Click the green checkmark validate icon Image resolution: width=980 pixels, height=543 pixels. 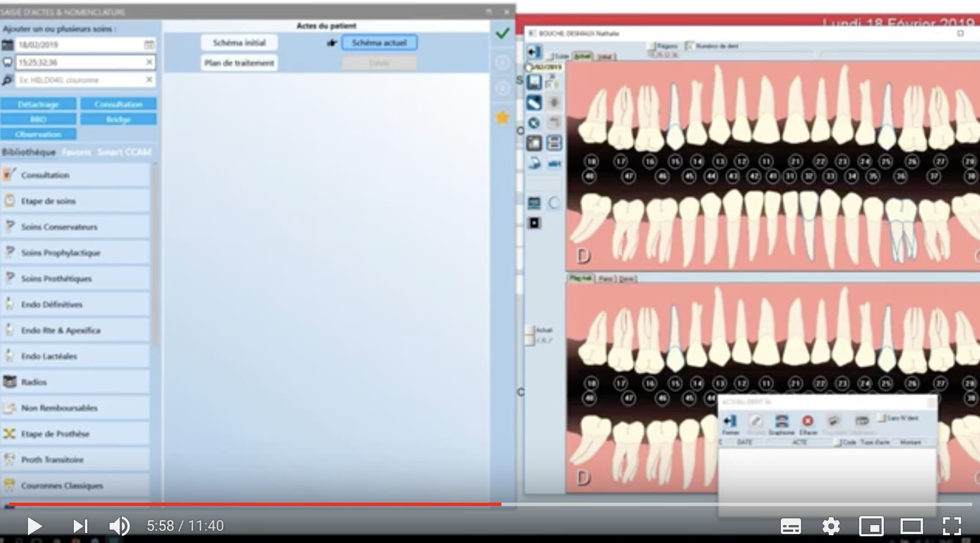tap(502, 34)
